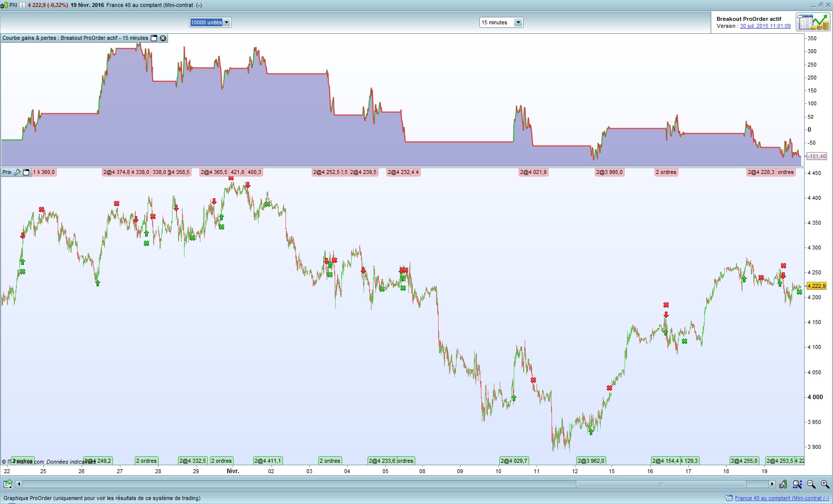Zoom in on the chart

coord(825,484)
